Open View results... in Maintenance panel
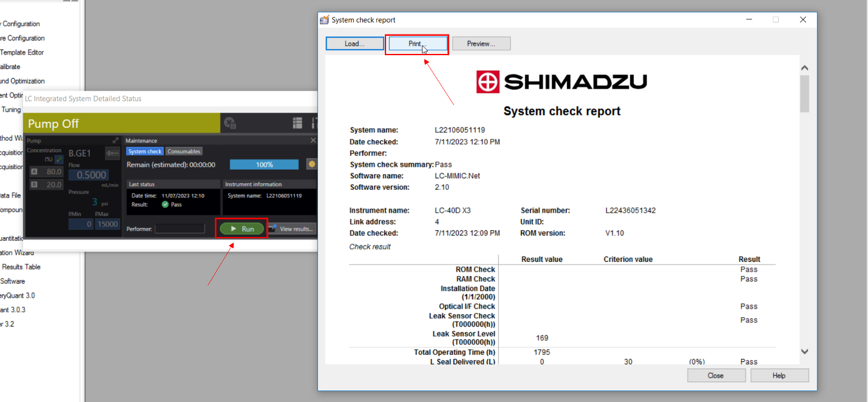The height and width of the screenshot is (402, 868). coord(292,229)
